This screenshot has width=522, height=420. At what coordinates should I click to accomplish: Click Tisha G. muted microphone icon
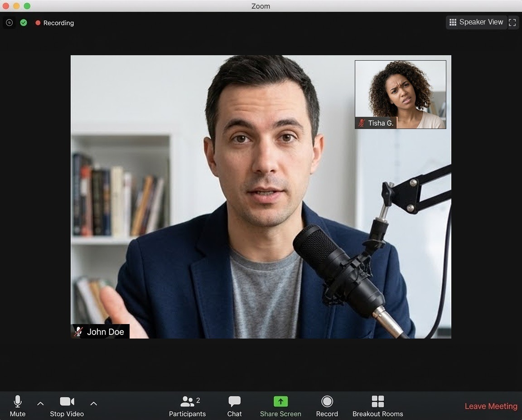(362, 123)
